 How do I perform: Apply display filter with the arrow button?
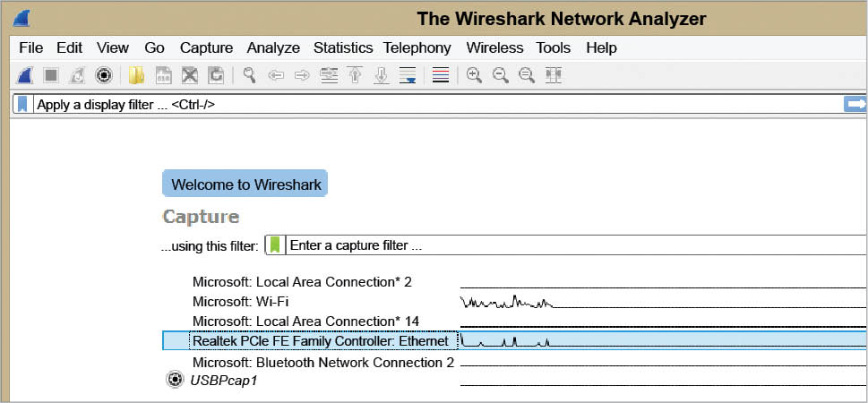coord(855,105)
